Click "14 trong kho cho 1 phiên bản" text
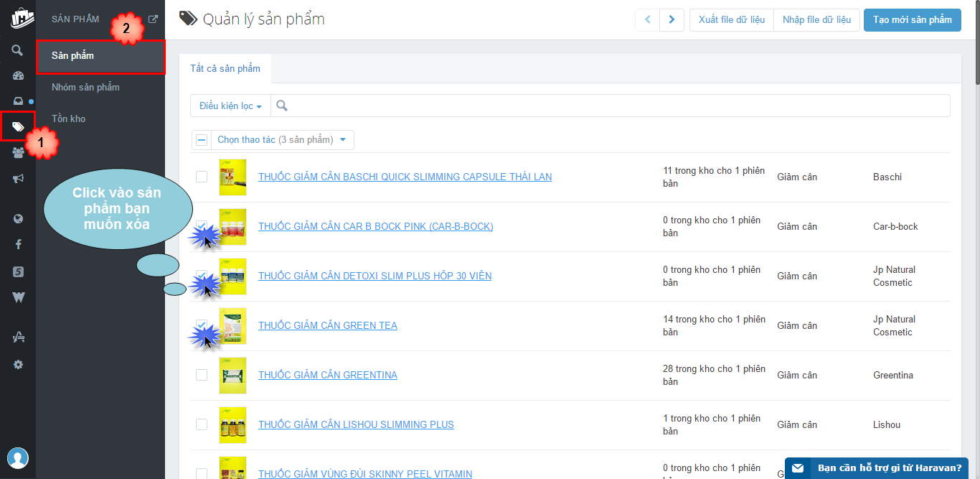980x479 pixels. [714, 325]
